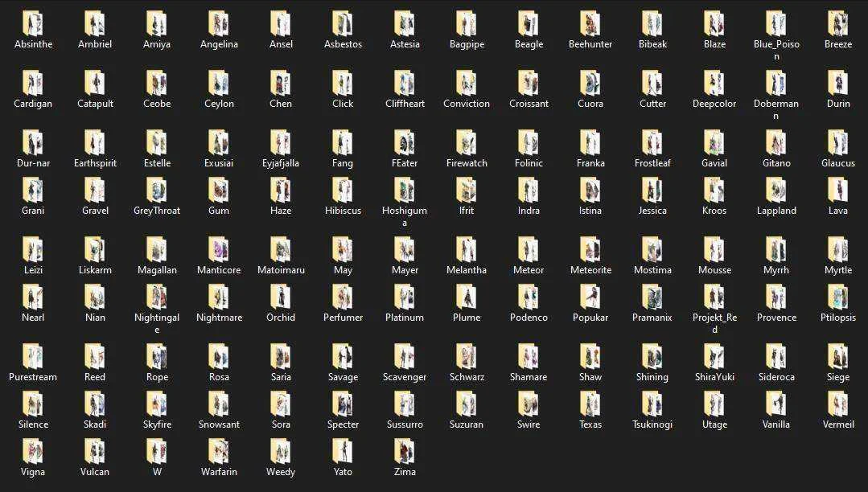Click the "Hibiscus" folder name

tap(343, 211)
